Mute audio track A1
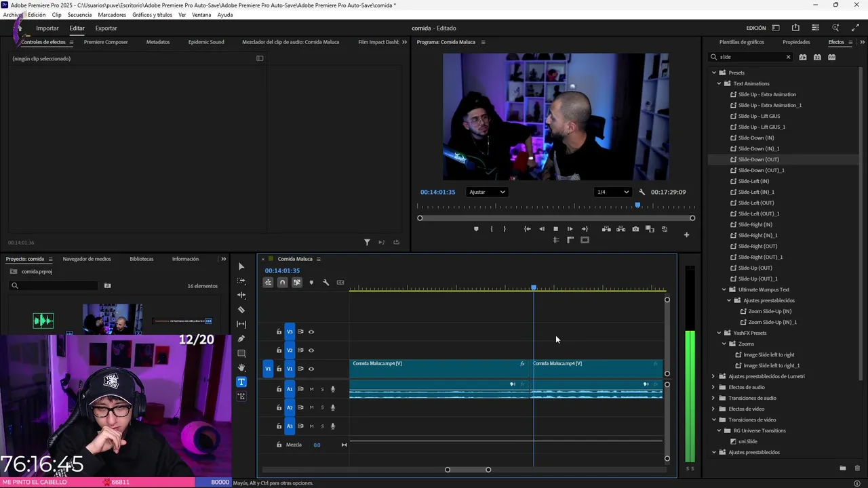This screenshot has height=488, width=868. (311, 389)
